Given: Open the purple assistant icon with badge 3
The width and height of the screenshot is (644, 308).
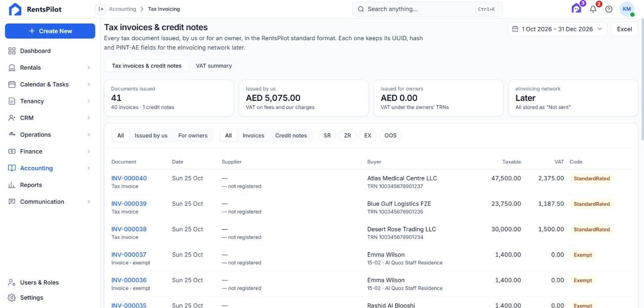Looking at the screenshot, I should 576,8.
